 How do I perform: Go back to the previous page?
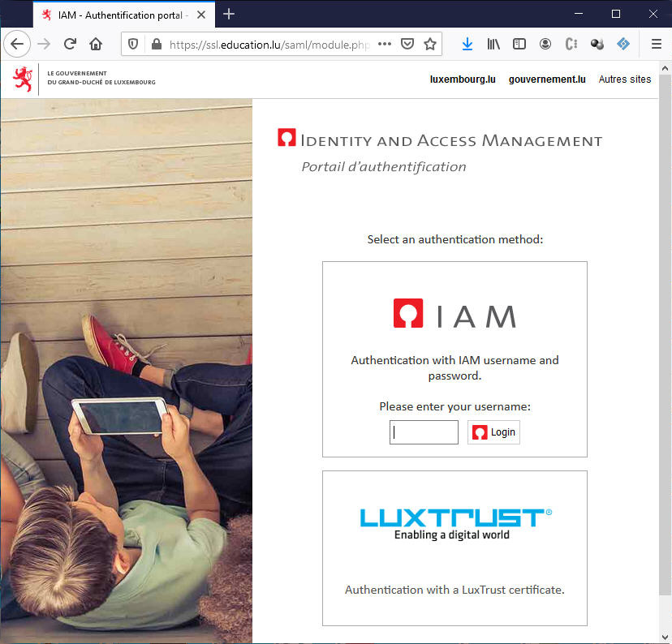tap(17, 44)
